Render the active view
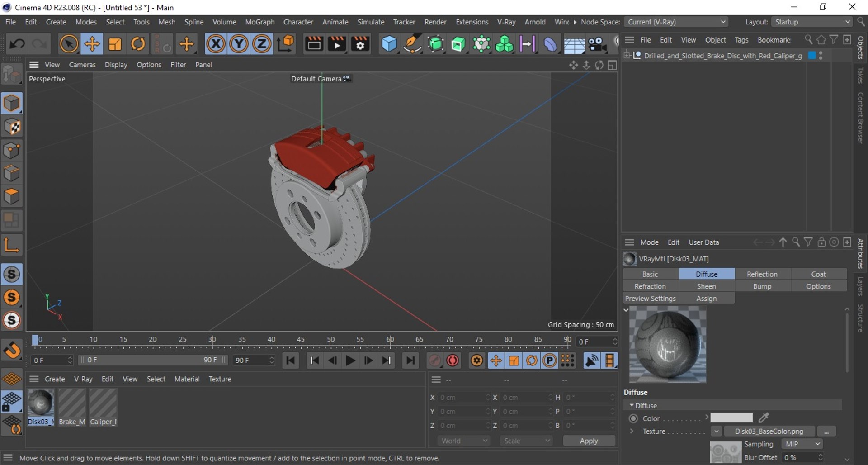 pyautogui.click(x=314, y=44)
